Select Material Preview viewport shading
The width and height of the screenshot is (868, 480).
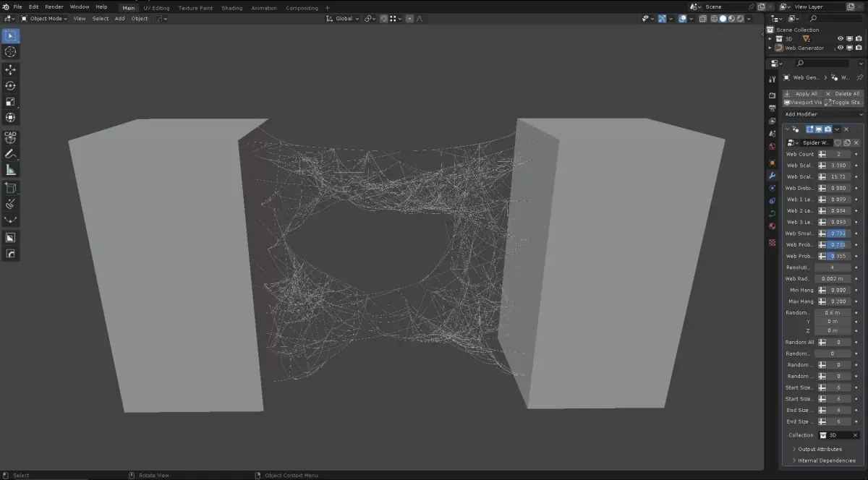[x=731, y=18]
